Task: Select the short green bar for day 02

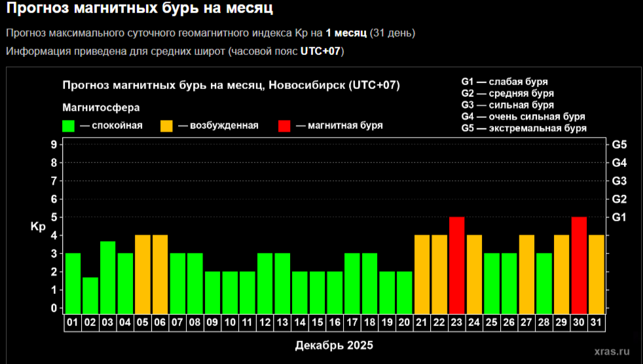Action: coord(90,295)
